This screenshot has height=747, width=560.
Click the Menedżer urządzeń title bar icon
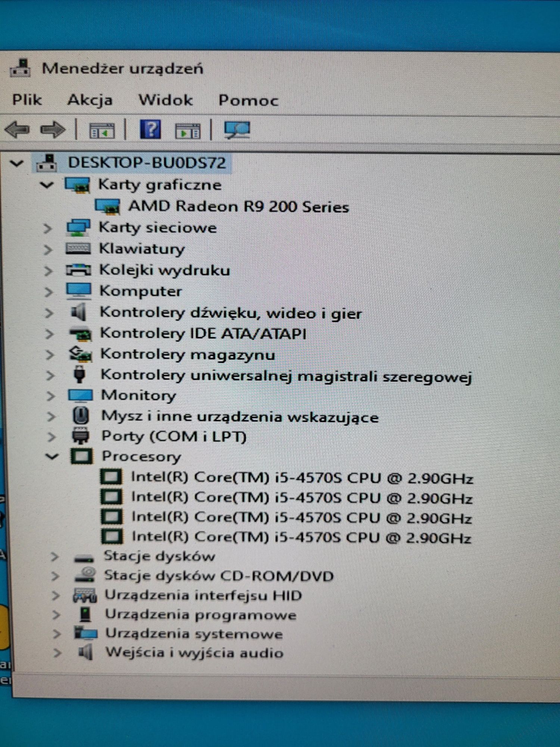[x=21, y=68]
